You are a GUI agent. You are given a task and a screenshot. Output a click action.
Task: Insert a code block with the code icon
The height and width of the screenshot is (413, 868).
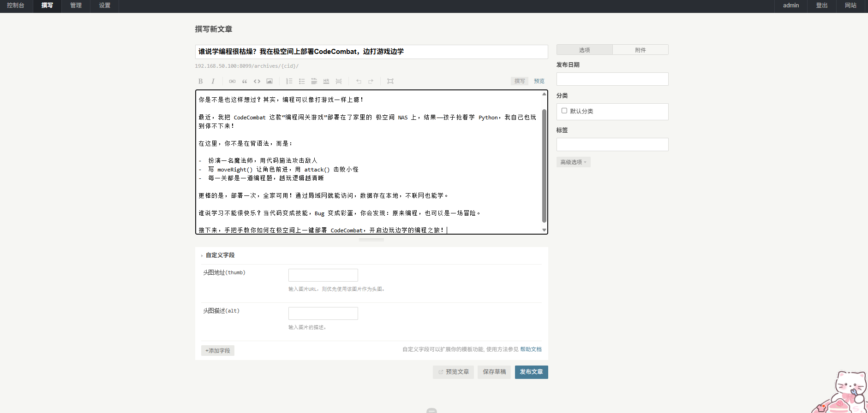pos(257,81)
